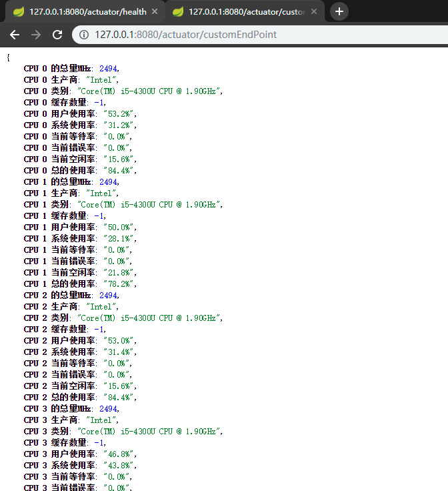Open a new browser tab
Image resolution: width=448 pixels, height=491 pixels.
[x=340, y=11]
